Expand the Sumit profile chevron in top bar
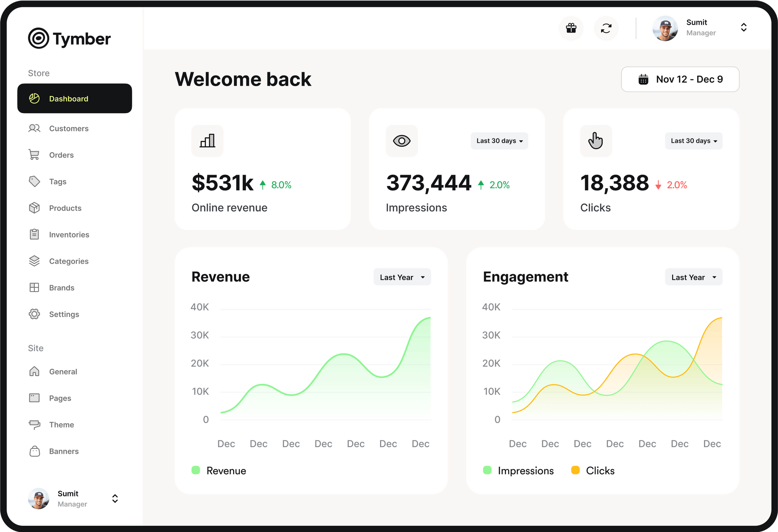This screenshot has height=532, width=778. [743, 27]
